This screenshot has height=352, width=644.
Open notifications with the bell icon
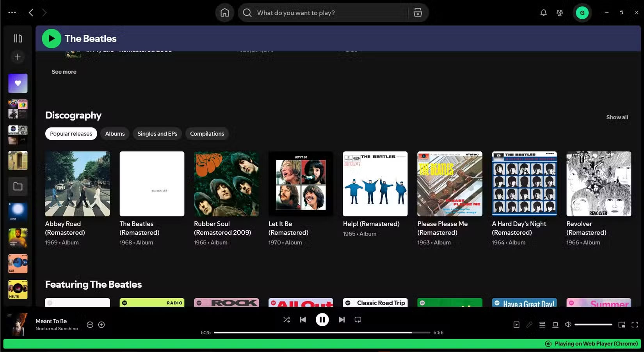[543, 12]
